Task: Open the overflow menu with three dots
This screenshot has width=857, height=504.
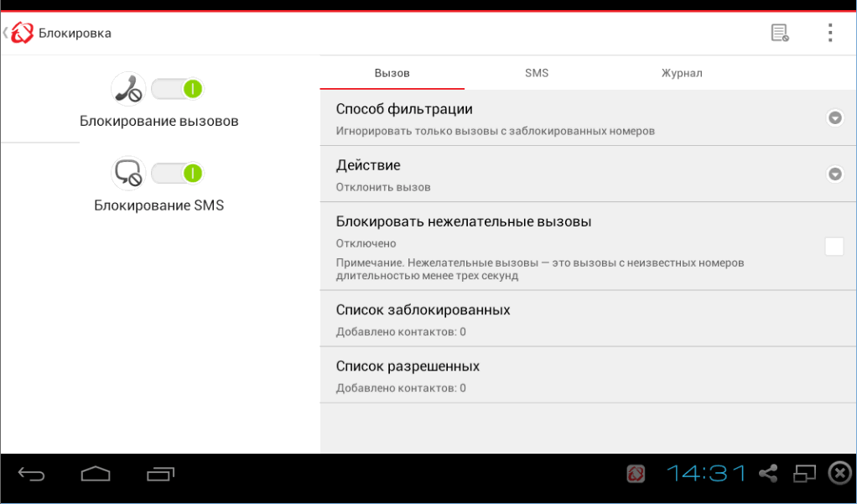Action: (x=830, y=32)
